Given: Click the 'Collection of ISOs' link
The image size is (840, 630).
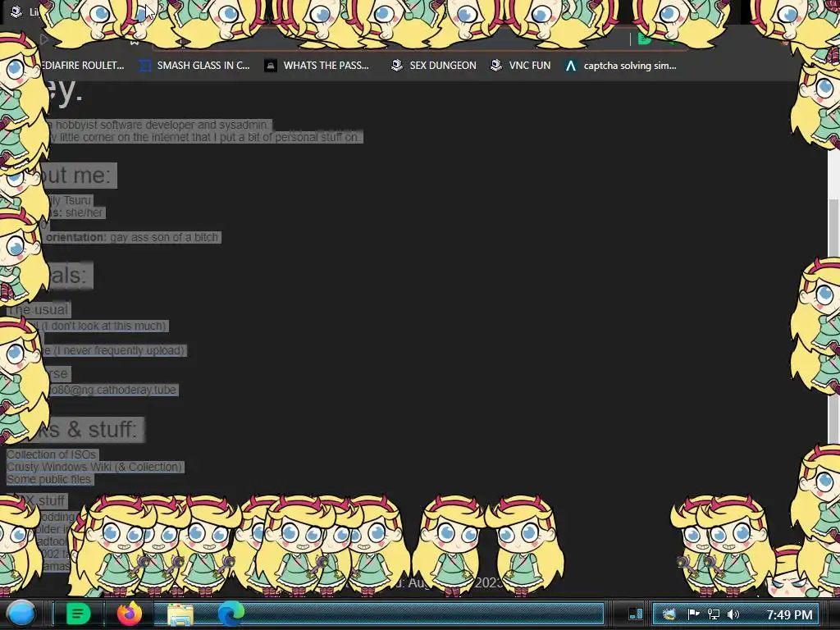Looking at the screenshot, I should [x=52, y=454].
